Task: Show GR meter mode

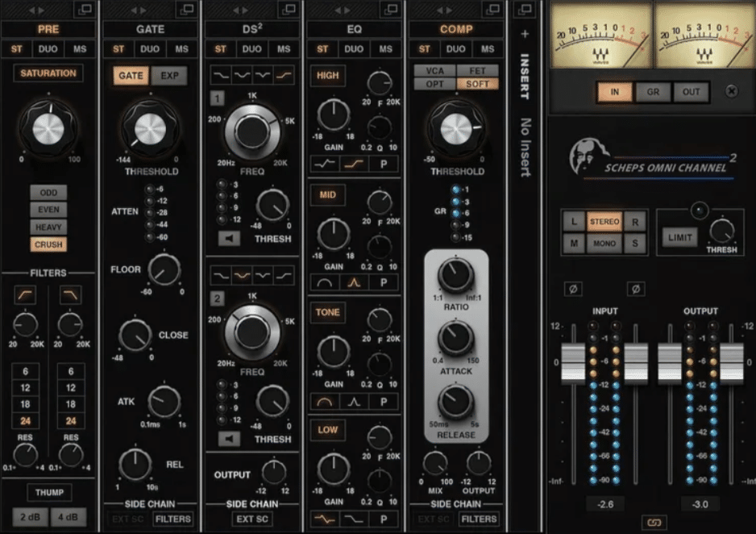Action: (653, 92)
